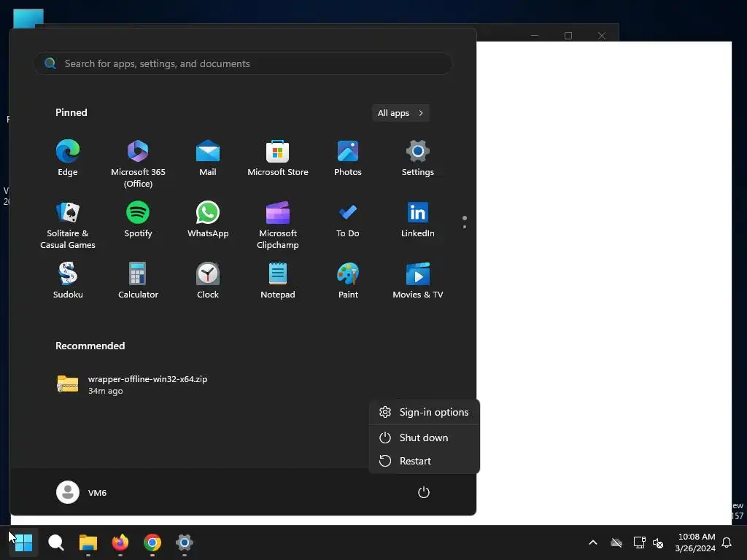Launch Movies & TV
Screen dimensions: 747x560
pyautogui.click(x=418, y=281)
